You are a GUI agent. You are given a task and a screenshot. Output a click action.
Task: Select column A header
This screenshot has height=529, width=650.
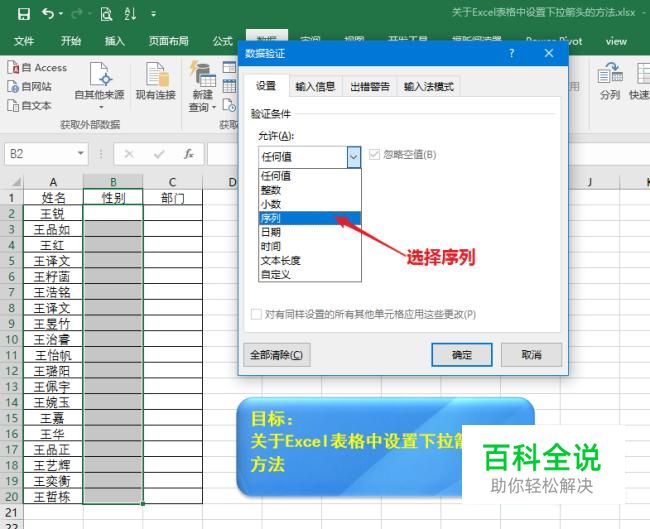[53, 182]
